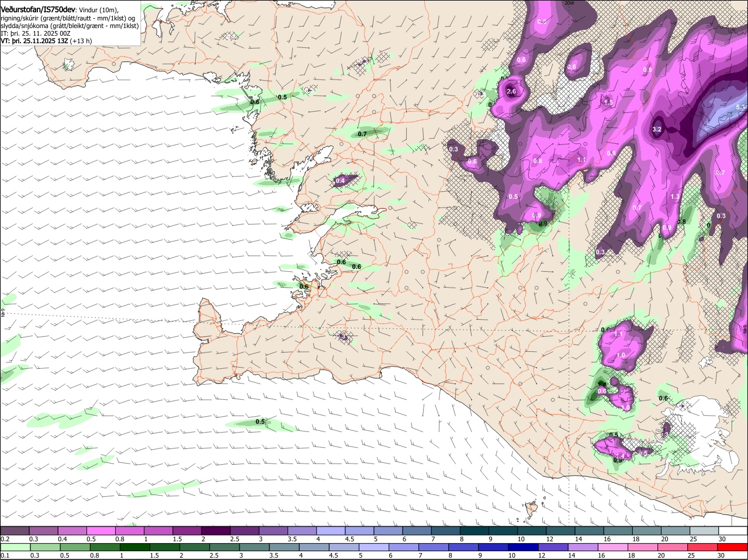The image size is (748, 560).
Task: Pick the lavender 4–4.5 snow legend swatch
Action: (x=331, y=531)
